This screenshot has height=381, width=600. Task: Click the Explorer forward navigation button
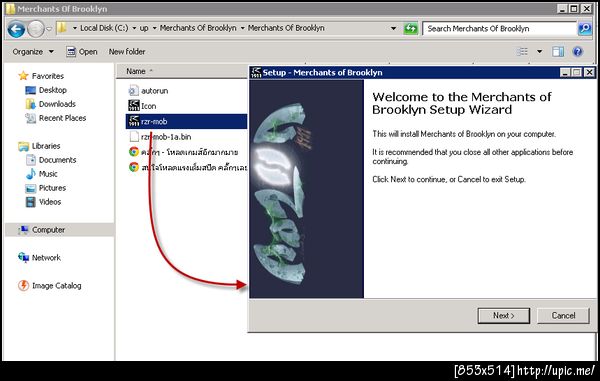point(36,29)
